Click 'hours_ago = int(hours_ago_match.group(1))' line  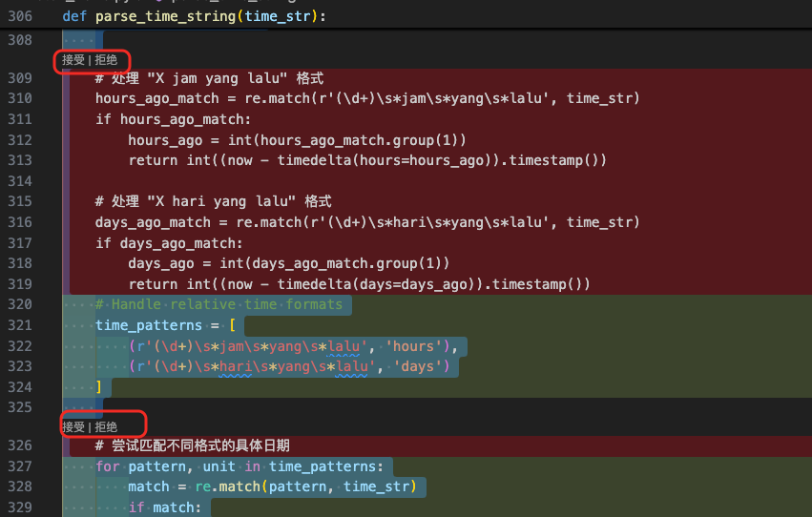[x=297, y=139]
